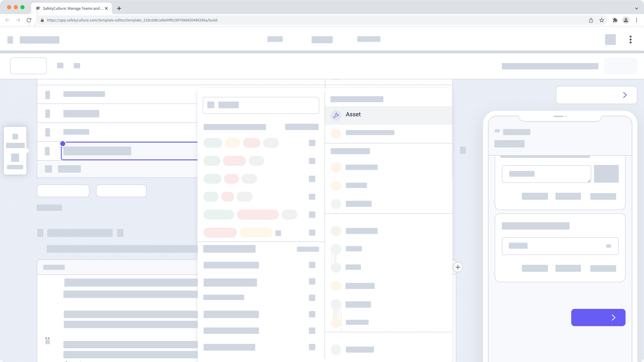View site information via the lock icon
This screenshot has width=644, height=362.
click(42, 20)
